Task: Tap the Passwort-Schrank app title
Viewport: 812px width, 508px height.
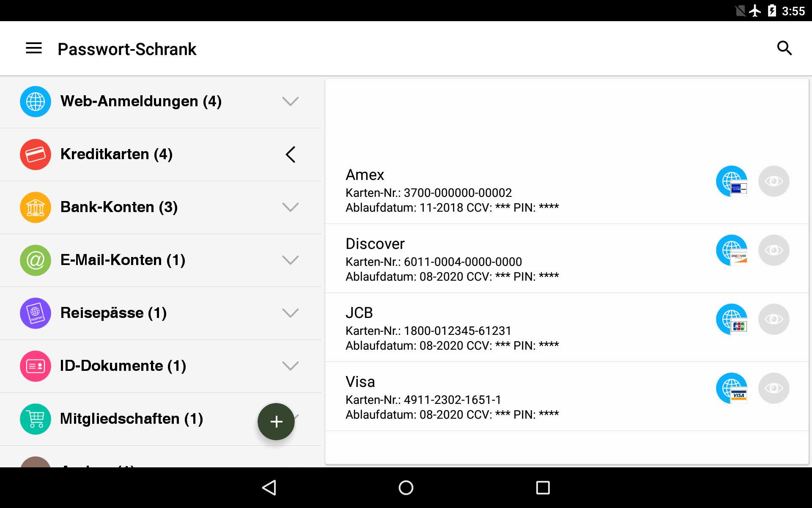Action: coord(127,49)
